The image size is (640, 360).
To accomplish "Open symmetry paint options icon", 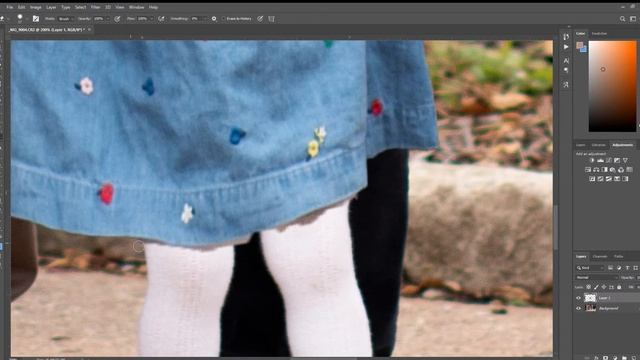I will click(271, 19).
